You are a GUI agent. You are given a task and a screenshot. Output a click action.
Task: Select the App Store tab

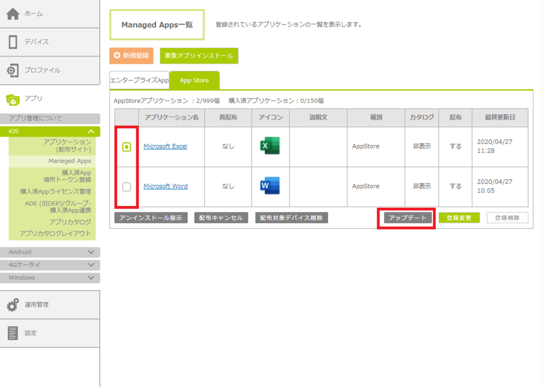(194, 81)
